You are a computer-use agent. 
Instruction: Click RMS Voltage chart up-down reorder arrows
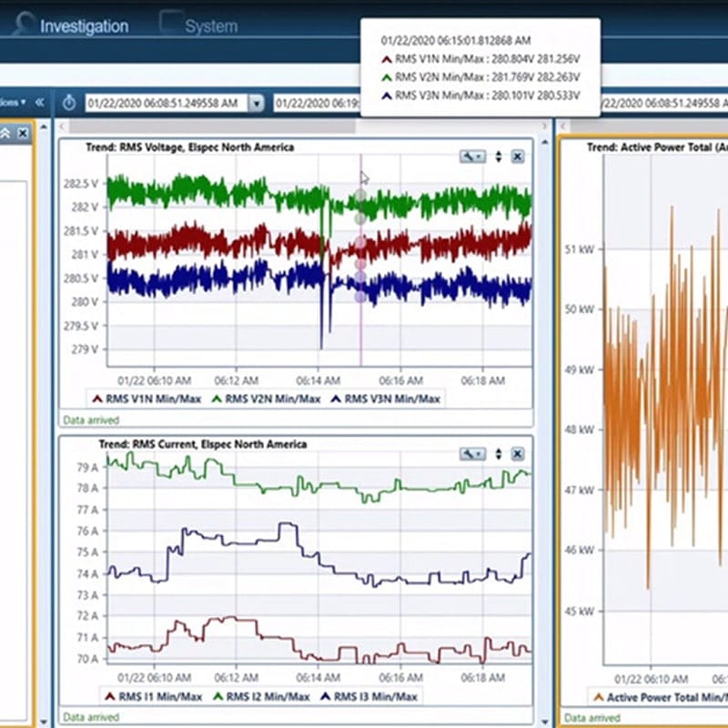coord(499,157)
